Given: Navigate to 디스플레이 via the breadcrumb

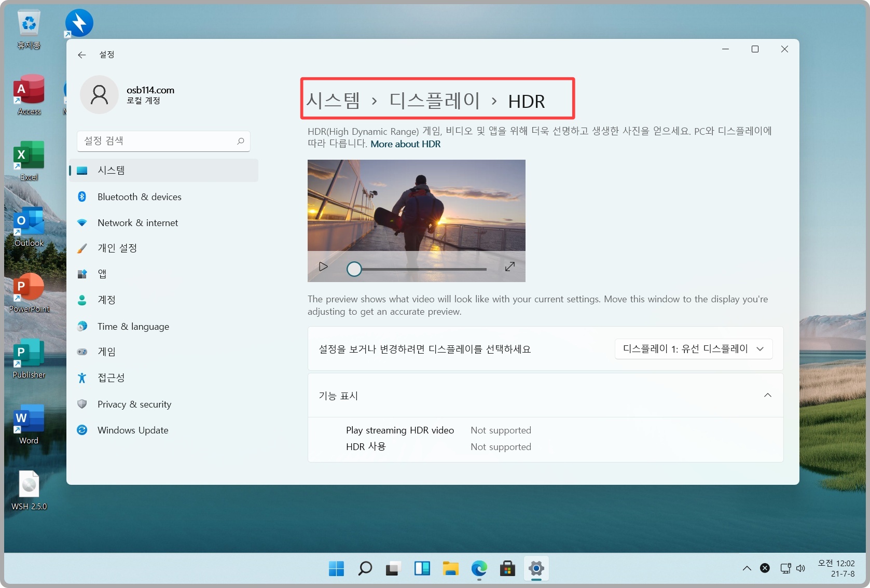Looking at the screenshot, I should coord(434,101).
